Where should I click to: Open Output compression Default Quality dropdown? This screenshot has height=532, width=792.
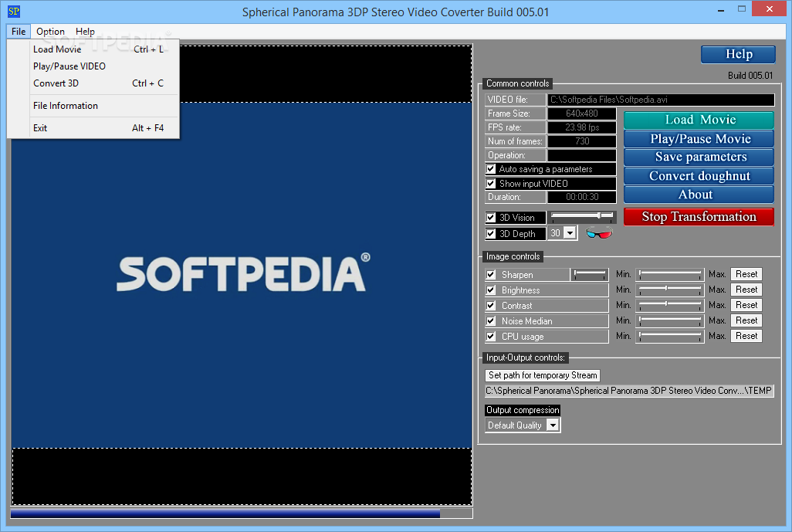553,425
